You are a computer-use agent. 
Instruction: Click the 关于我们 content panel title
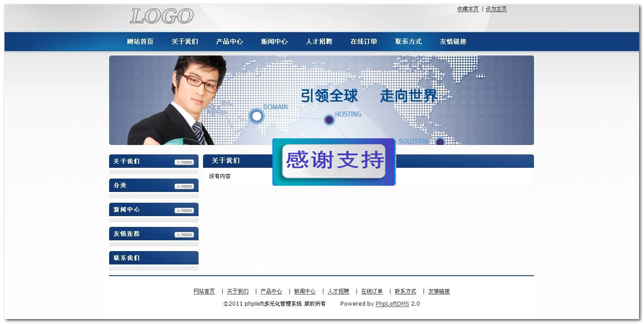pos(225,161)
